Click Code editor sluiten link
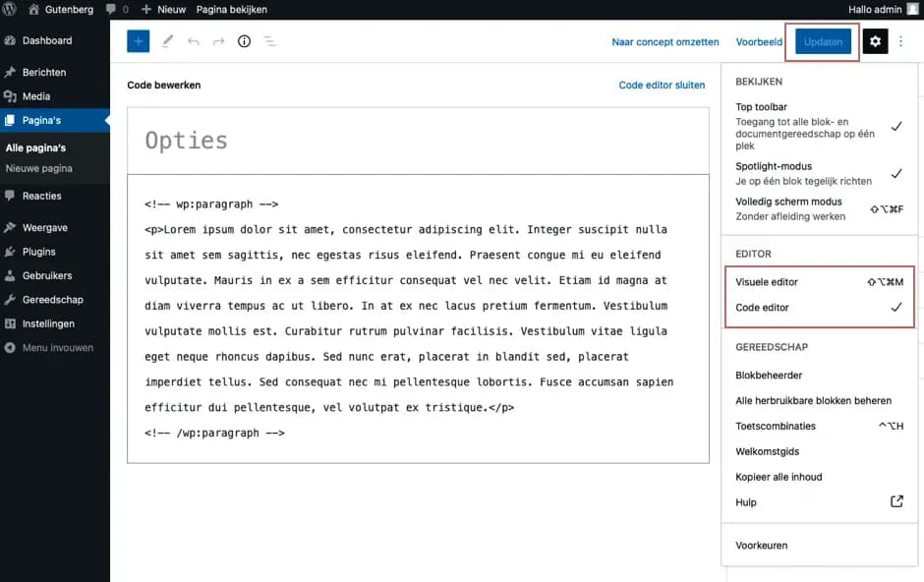 click(x=662, y=85)
